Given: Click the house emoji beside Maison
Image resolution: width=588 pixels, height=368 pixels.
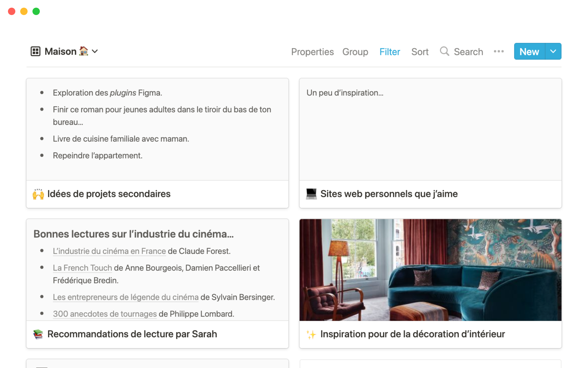Looking at the screenshot, I should coord(83,51).
